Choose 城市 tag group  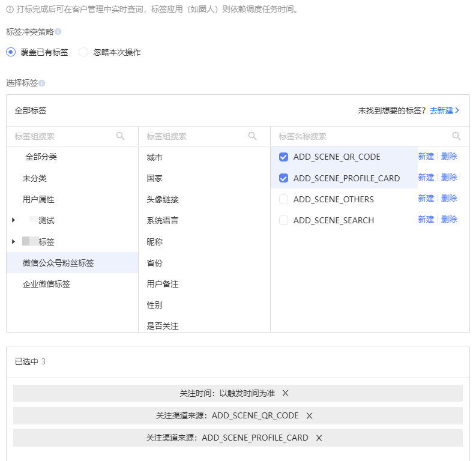(x=154, y=157)
